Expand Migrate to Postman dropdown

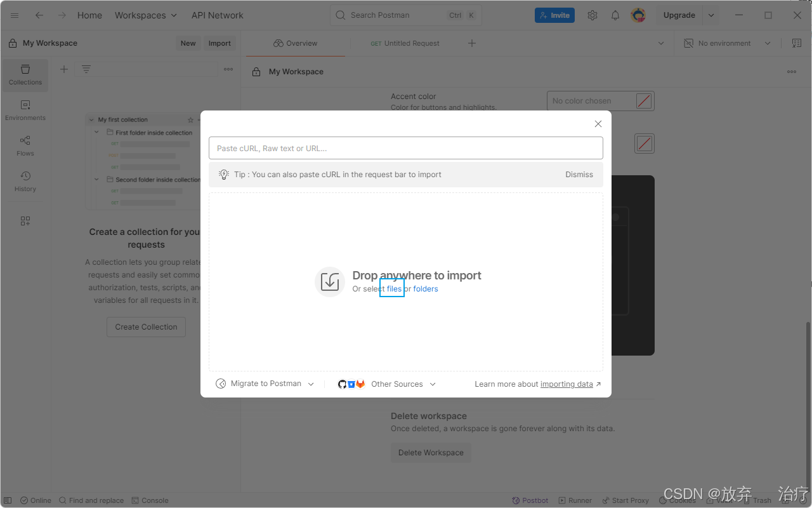[265, 384]
